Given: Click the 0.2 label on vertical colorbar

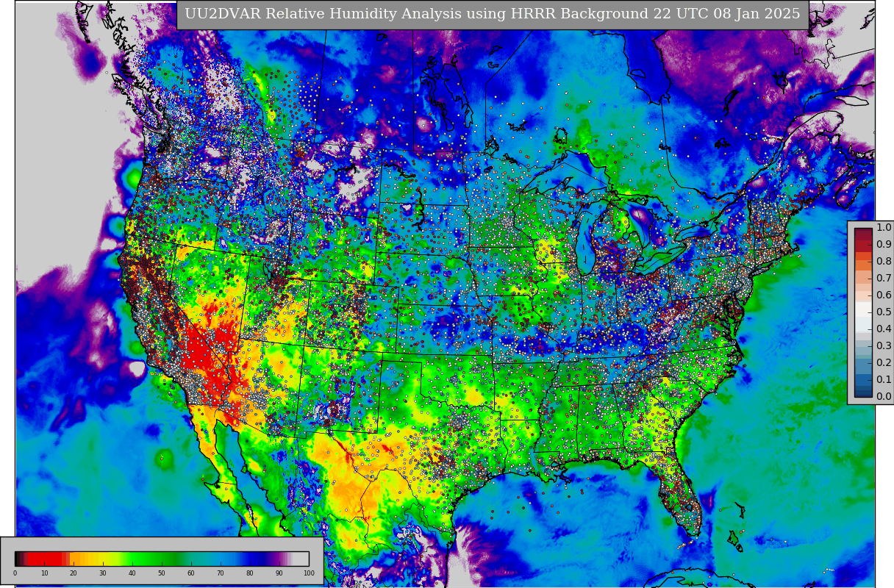Looking at the screenshot, I should [x=884, y=363].
